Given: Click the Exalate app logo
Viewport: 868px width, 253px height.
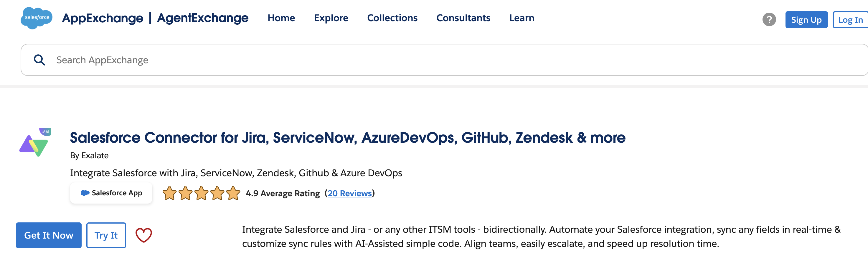Looking at the screenshot, I should [35, 142].
